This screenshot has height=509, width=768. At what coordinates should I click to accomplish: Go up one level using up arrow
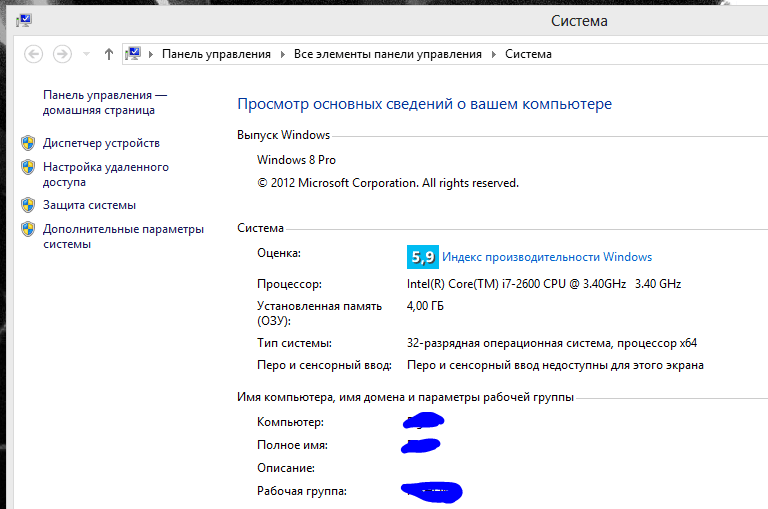(x=108, y=54)
